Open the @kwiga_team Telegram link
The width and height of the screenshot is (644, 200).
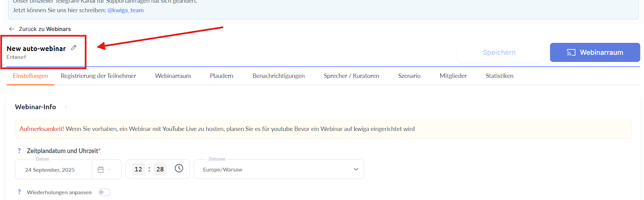pyautogui.click(x=125, y=10)
